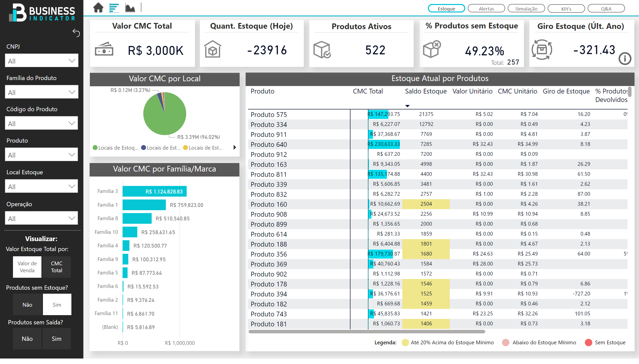The width and height of the screenshot is (639, 364).
Task: Select the Valor de Venda toggle
Action: pyautogui.click(x=27, y=267)
